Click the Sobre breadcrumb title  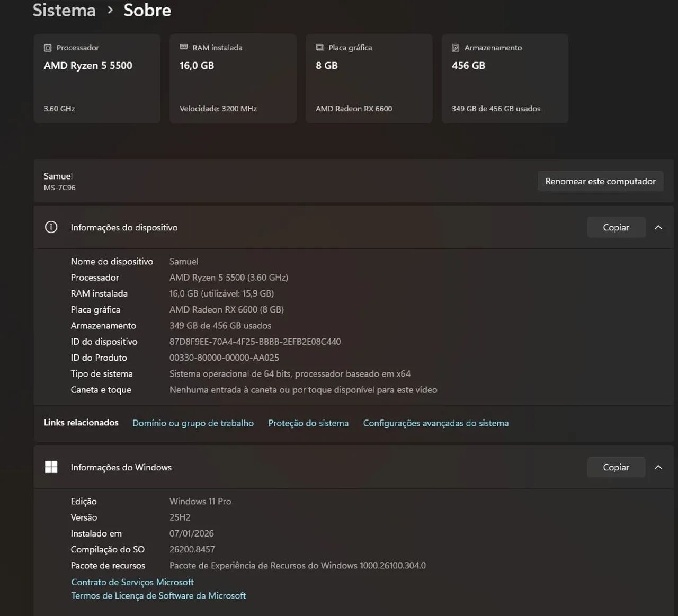[x=147, y=10]
